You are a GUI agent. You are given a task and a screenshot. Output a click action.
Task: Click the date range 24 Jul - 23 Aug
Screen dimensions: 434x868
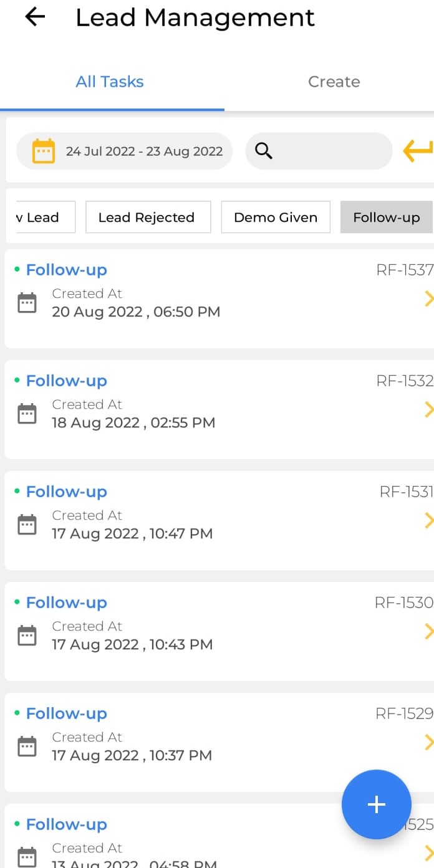pos(144,151)
